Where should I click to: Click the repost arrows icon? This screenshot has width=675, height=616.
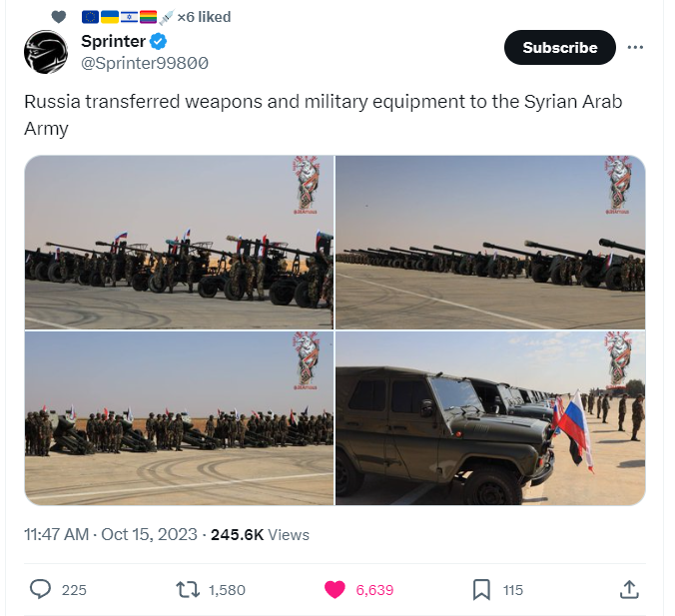188,590
